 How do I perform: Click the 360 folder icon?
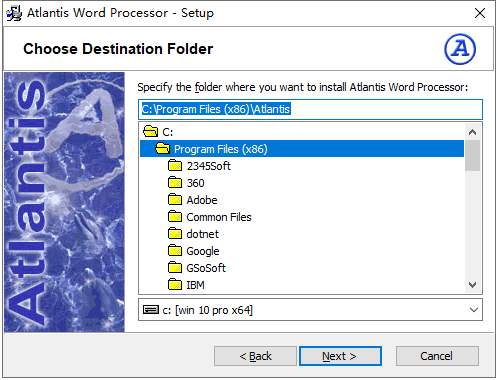(175, 183)
